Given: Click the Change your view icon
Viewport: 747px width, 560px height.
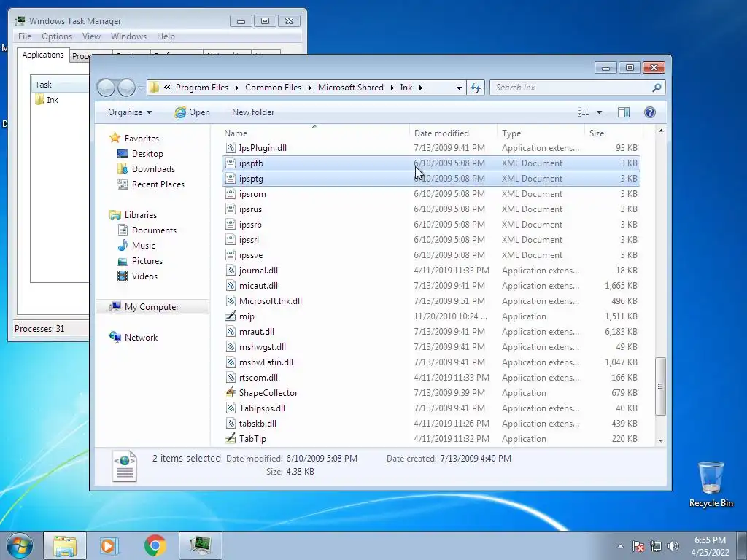Looking at the screenshot, I should click(583, 112).
